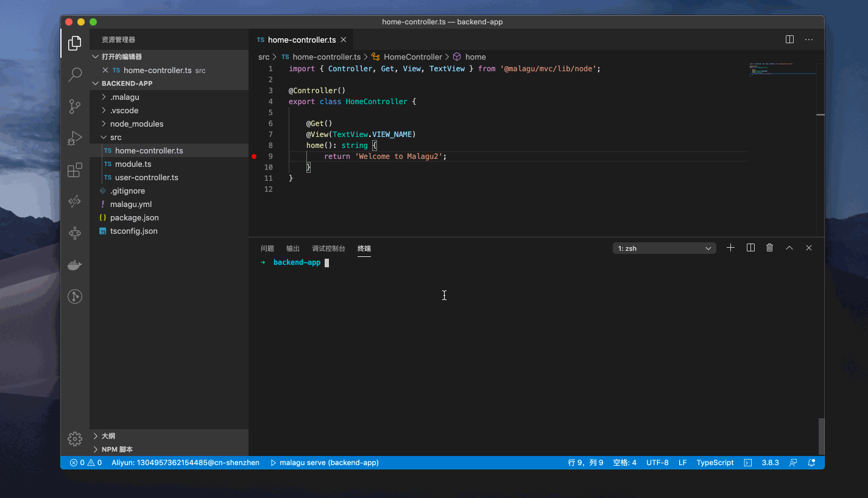Viewport: 868px width, 498px height.
Task: Create a new terminal with plus icon
Action: pos(731,248)
